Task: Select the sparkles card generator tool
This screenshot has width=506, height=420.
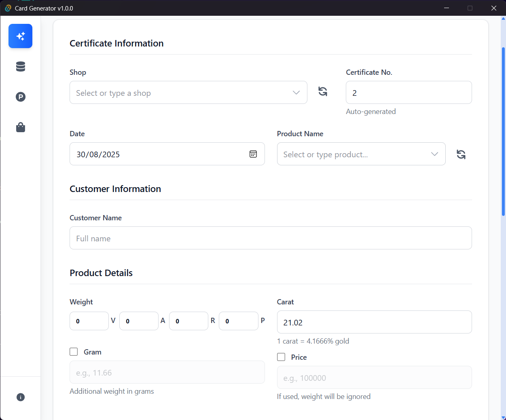Action: pyautogui.click(x=20, y=36)
